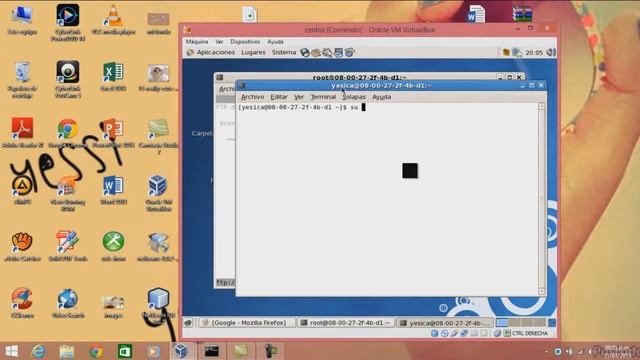Open the VLC media player desktop shortcut

[113, 20]
